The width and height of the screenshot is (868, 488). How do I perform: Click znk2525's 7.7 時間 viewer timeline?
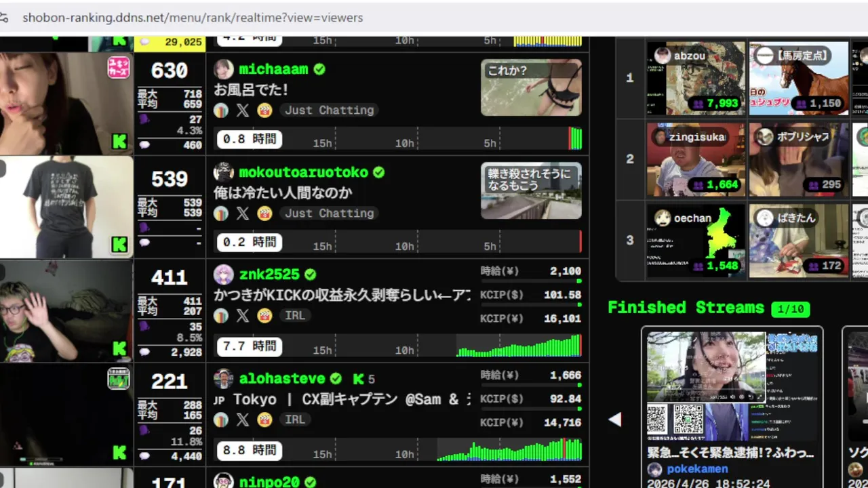coord(398,346)
